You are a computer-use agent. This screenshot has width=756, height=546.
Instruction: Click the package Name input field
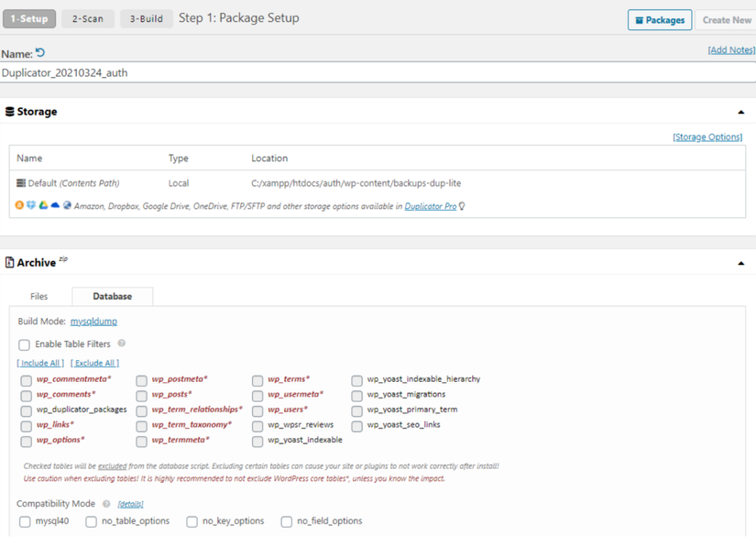378,72
